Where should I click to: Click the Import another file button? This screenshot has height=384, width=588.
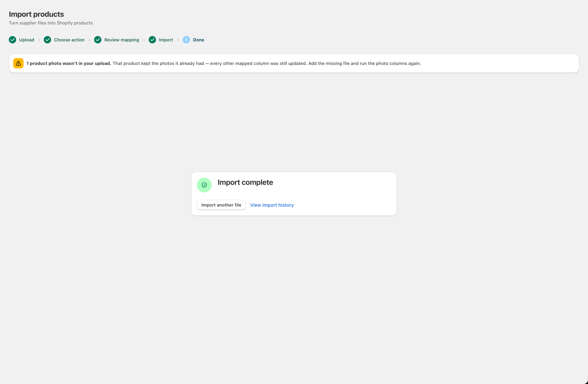[221, 205]
